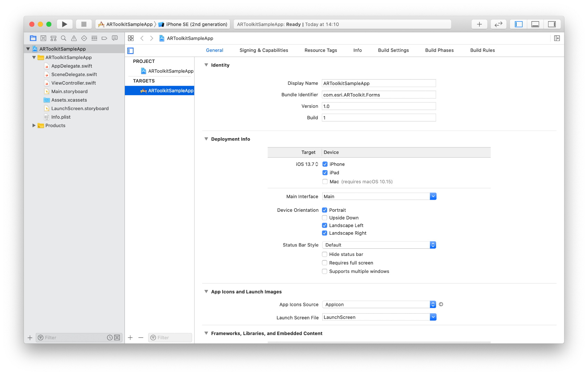Add an editor on the right

pyautogui.click(x=557, y=38)
